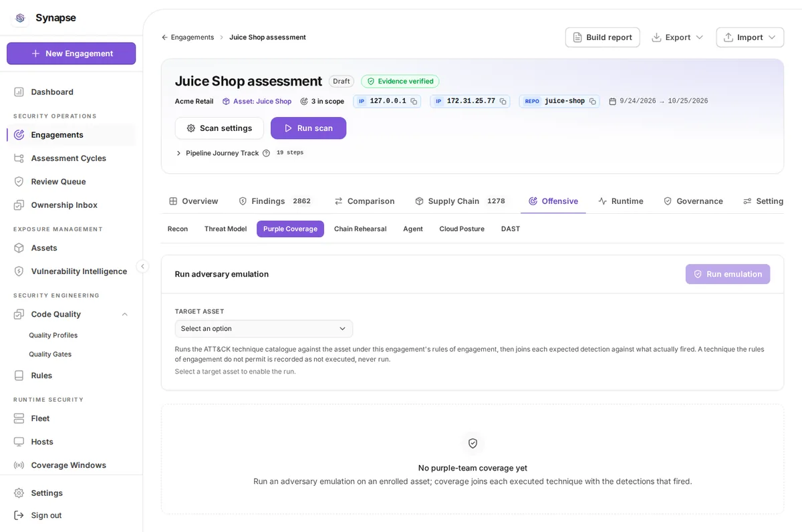
Task: Click the back arrow next to Engagements breadcrumb
Action: click(x=164, y=37)
